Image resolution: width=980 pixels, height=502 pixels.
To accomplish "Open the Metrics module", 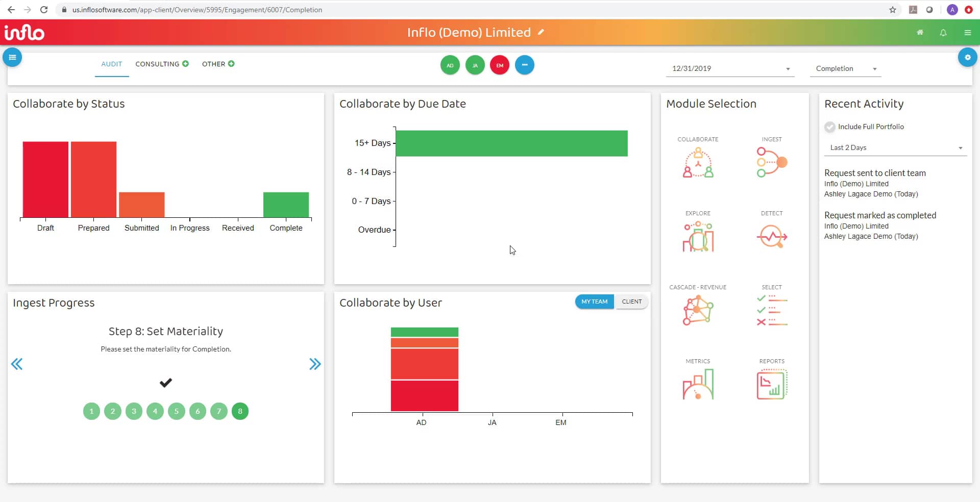I will tap(698, 384).
